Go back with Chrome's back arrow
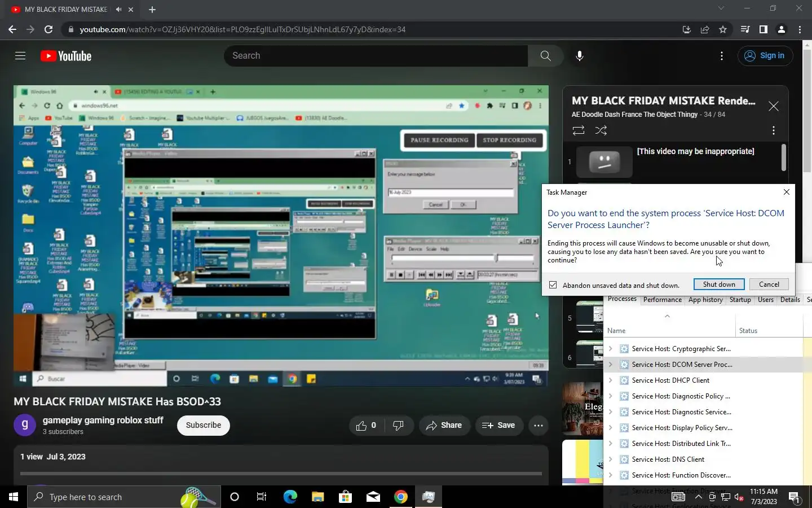812x508 pixels. click(x=12, y=29)
